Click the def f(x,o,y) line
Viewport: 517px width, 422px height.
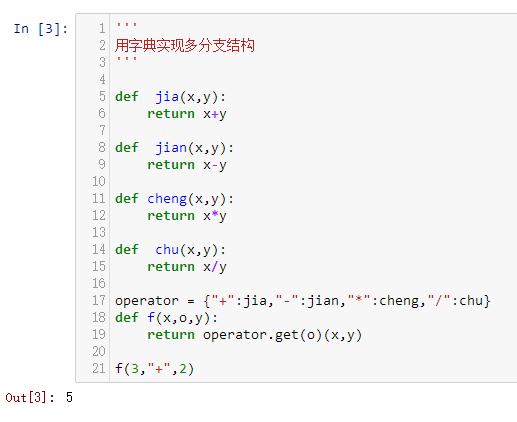[x=166, y=318]
